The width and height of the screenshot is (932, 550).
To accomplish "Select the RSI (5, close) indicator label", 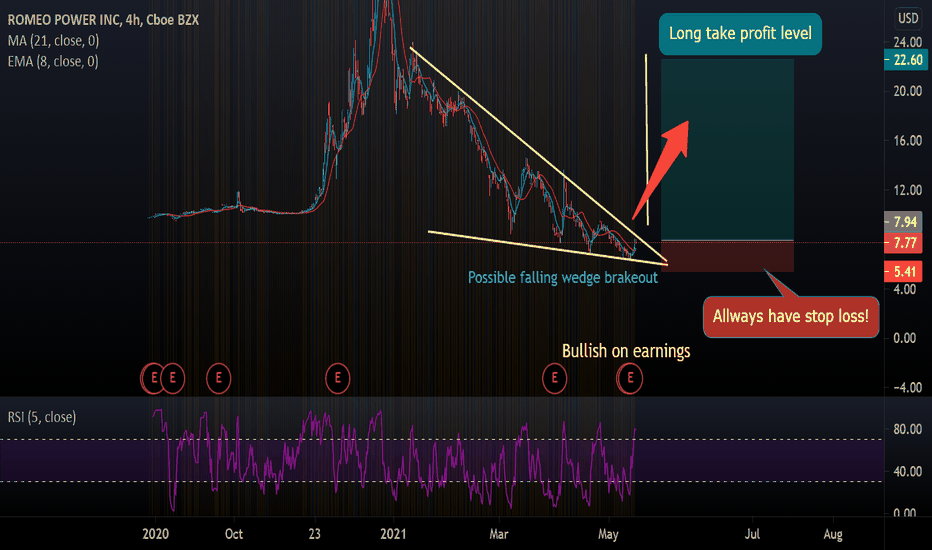I will coord(42,417).
